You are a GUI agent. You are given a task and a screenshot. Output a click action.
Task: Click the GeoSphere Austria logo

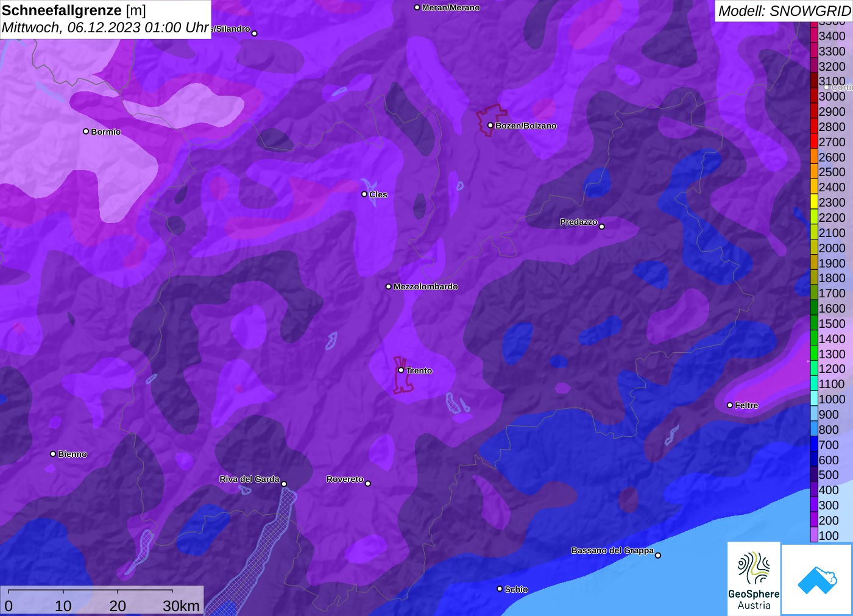[754, 578]
